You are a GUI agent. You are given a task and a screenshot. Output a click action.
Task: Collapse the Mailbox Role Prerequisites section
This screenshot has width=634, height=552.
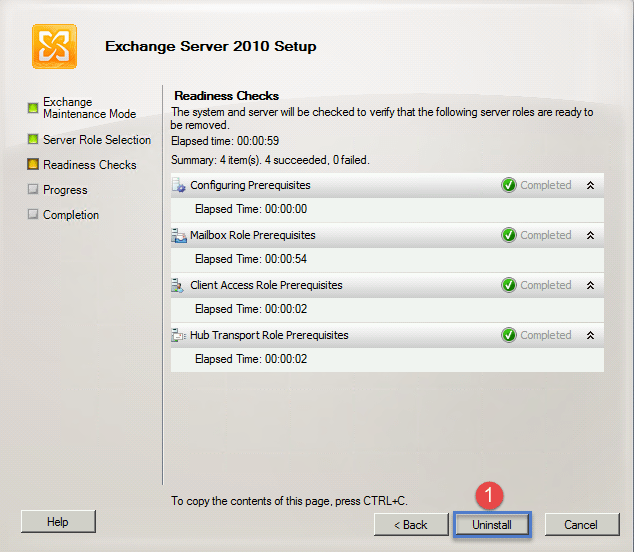[590, 235]
